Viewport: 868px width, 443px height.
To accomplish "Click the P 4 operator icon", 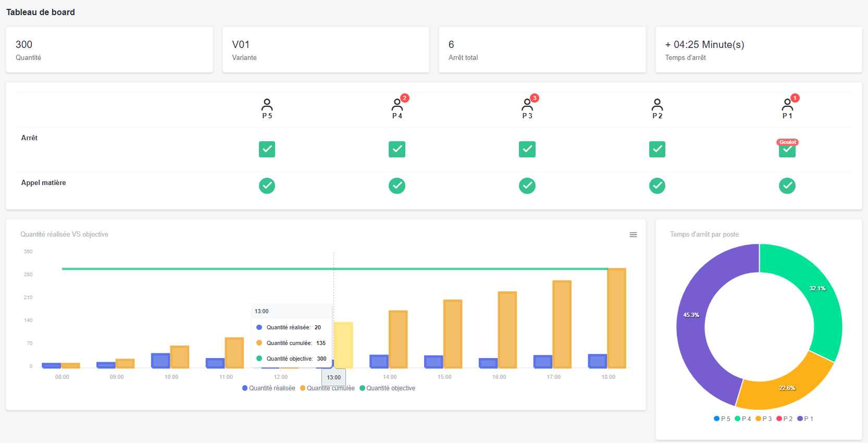I will 396,105.
